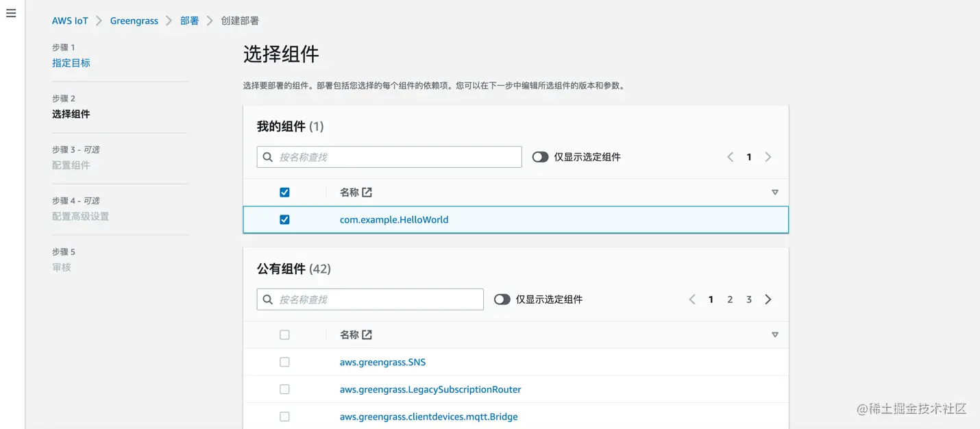Click the external link icon beside 名称 in 我的组件

point(367,193)
